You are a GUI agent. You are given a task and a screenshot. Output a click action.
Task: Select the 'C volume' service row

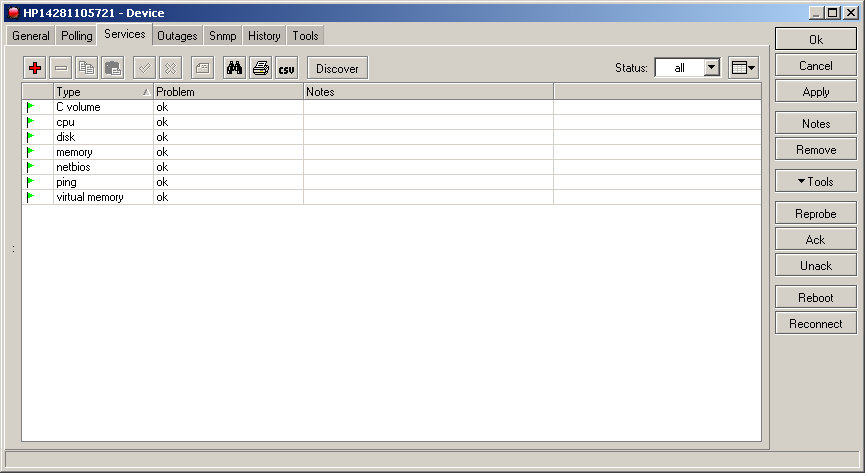point(392,107)
